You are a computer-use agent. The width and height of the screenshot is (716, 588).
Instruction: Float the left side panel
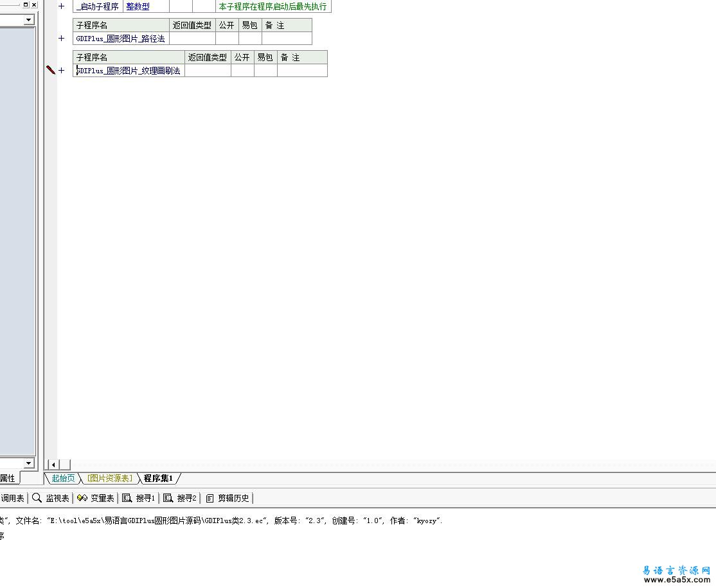tap(26, 4)
